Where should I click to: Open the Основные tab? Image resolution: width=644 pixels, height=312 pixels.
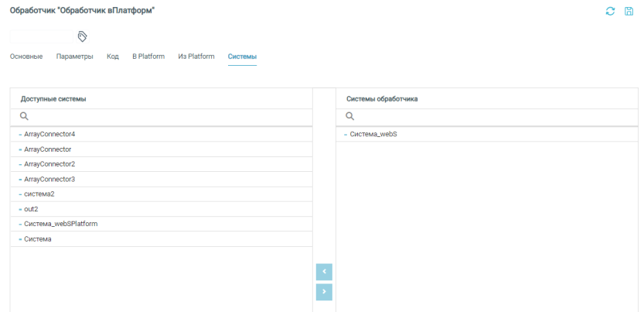[x=26, y=57]
